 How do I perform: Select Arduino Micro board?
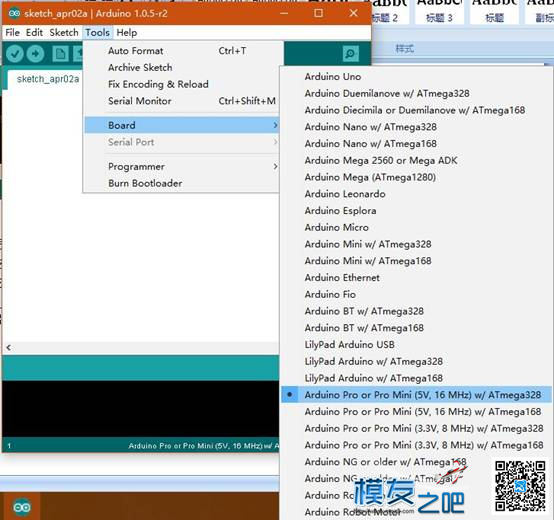(x=416, y=228)
